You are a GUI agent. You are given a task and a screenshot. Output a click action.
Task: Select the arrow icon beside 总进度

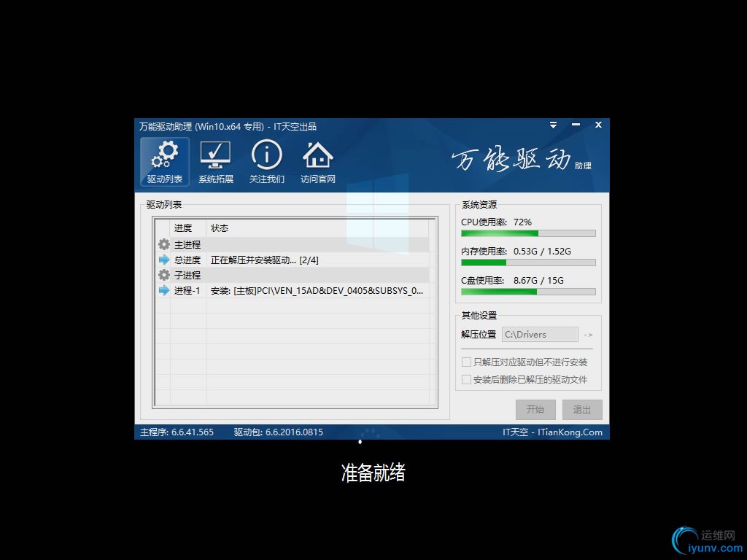[x=164, y=260]
